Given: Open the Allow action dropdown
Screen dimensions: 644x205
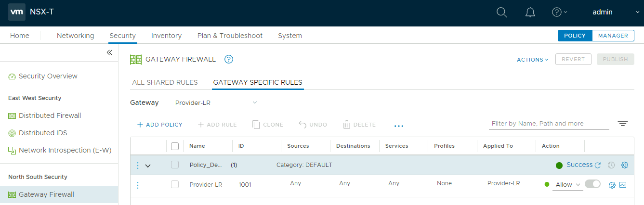Looking at the screenshot, I should click(567, 184).
